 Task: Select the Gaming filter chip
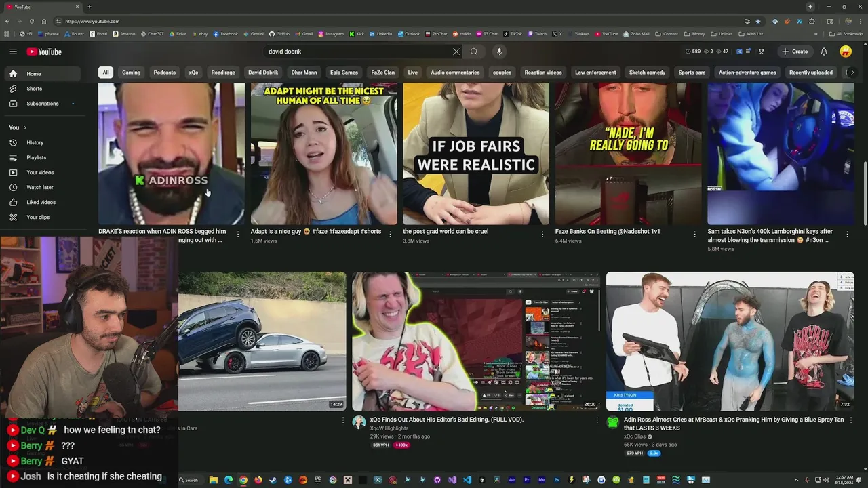point(132,73)
